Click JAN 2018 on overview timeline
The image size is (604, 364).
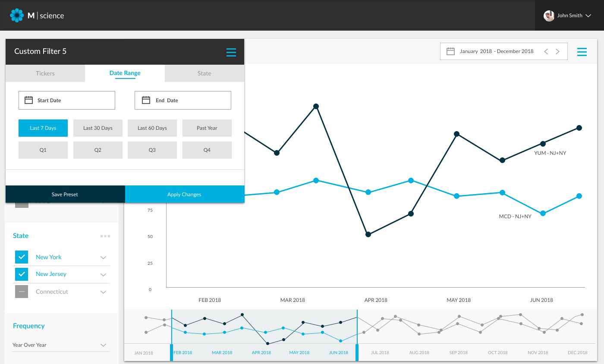[144, 353]
